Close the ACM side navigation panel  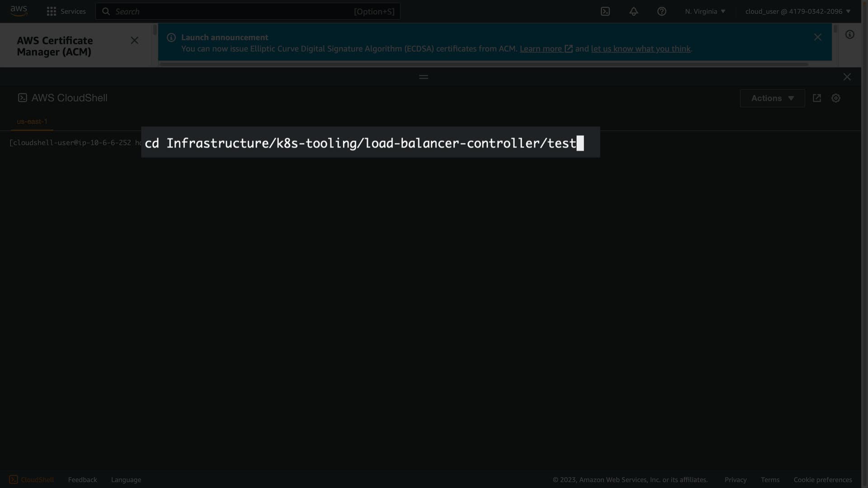[134, 41]
